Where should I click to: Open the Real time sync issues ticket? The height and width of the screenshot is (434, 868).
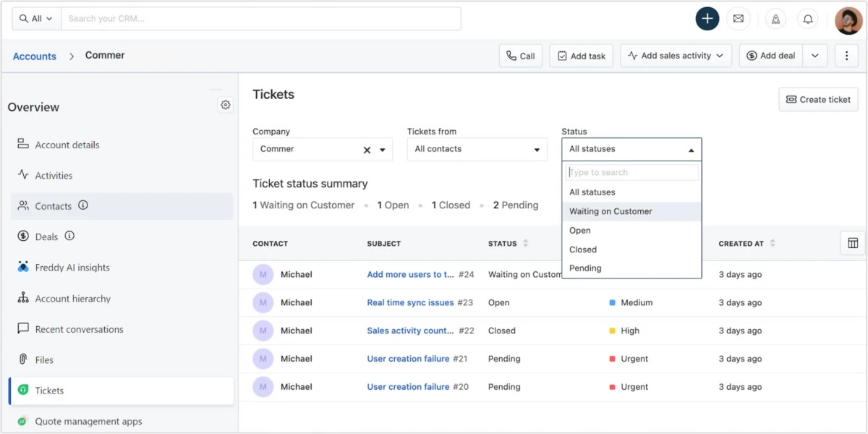pyautogui.click(x=410, y=303)
